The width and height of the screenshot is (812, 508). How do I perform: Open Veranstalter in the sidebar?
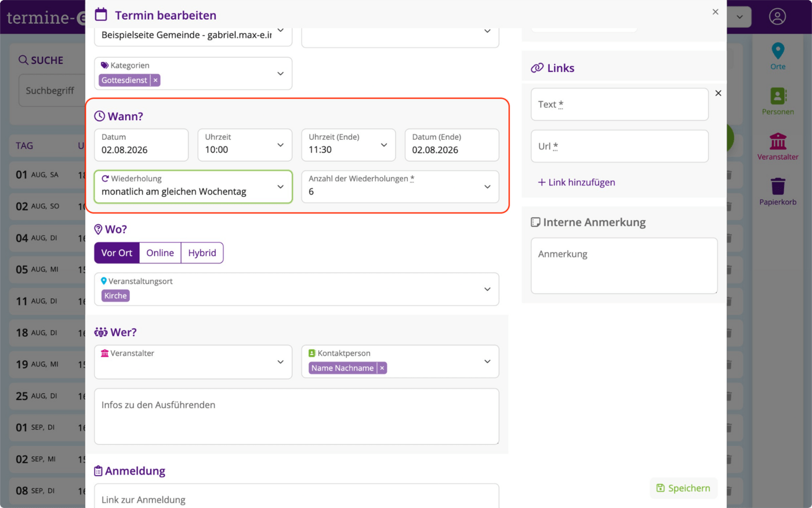point(778,147)
